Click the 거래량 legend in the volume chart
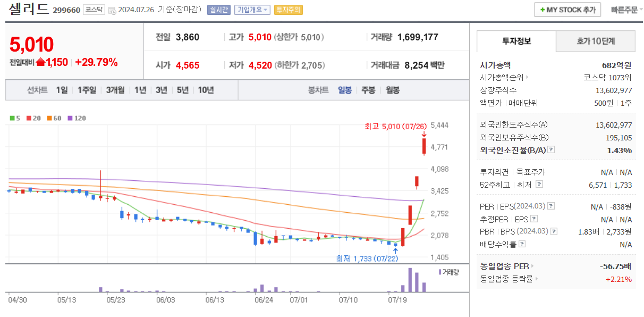 coord(448,272)
